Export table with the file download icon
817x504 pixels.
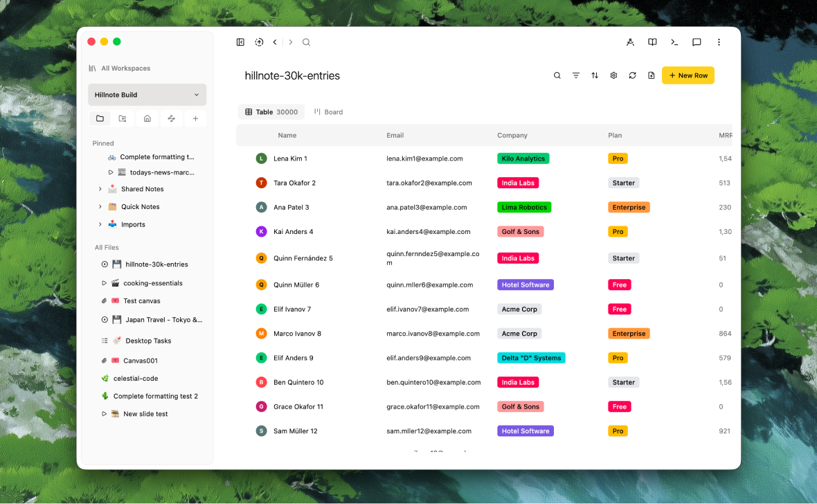click(652, 75)
